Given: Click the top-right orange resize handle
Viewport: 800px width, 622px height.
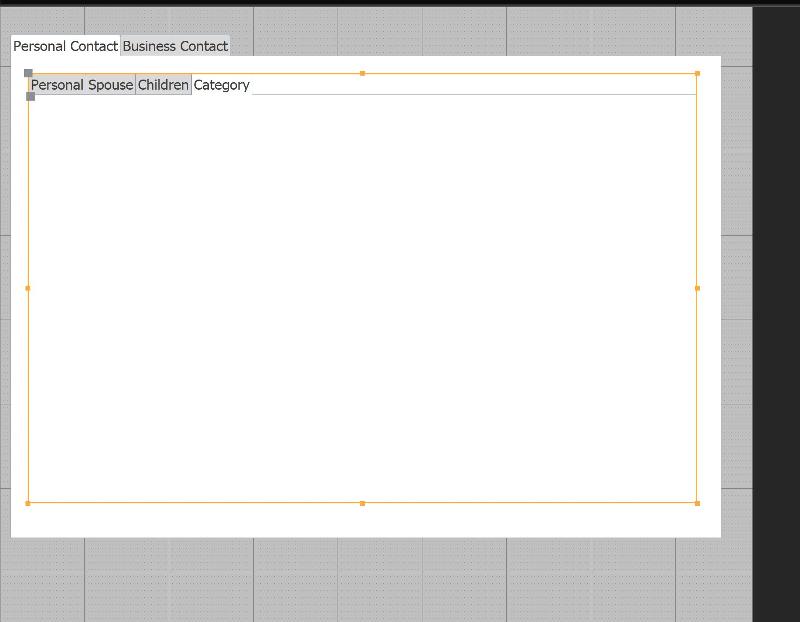Looking at the screenshot, I should point(696,72).
